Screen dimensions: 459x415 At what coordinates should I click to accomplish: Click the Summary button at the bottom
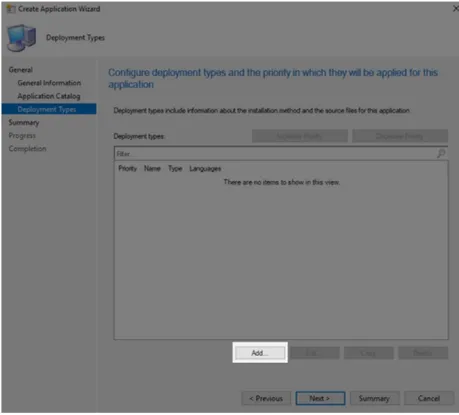click(x=375, y=398)
